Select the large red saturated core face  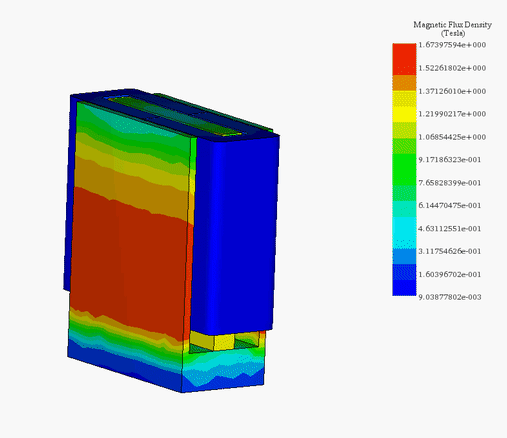pyautogui.click(x=130, y=260)
